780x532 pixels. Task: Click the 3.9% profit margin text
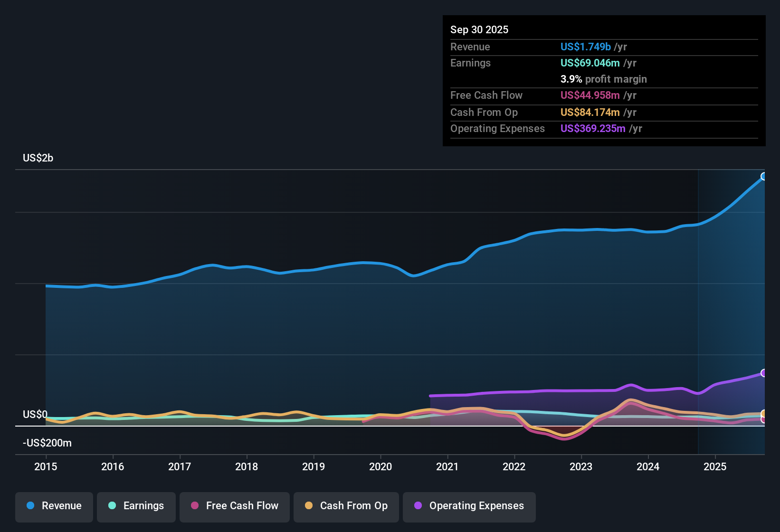[x=603, y=79]
